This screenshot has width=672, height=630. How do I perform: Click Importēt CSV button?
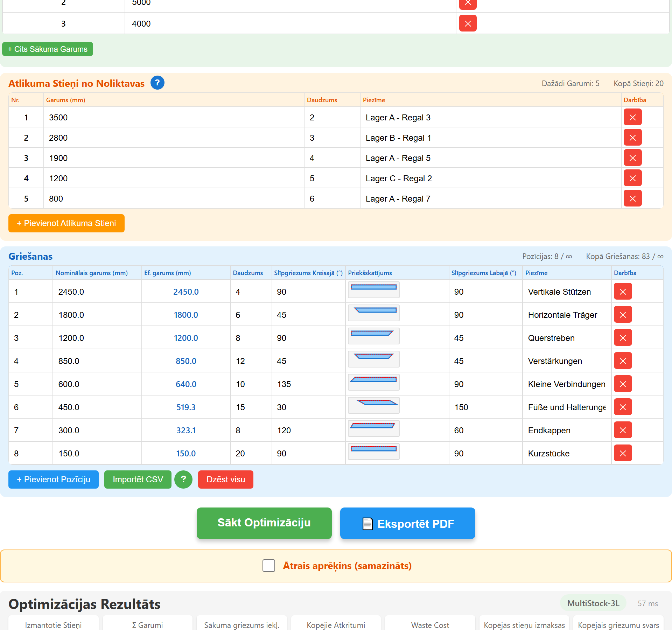coord(138,479)
